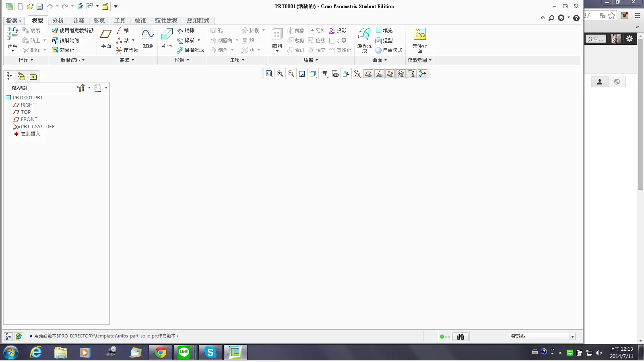Viewport: 644px width, 362px height.
Task: Open the datum display filters dropdown
Action: pyautogui.click(x=357, y=74)
